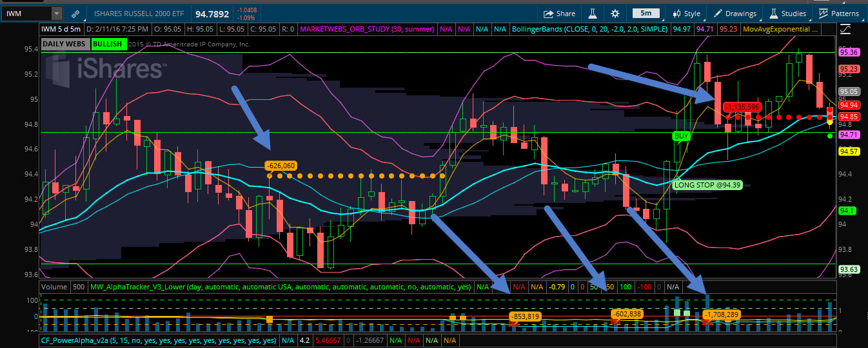Click the -1,708,289 bubble in lower study
The width and height of the screenshot is (868, 348).
pos(723,314)
